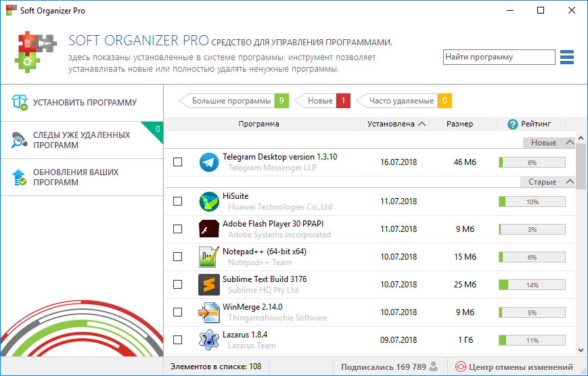The image size is (588, 376).
Task: Collapse the Новые group
Action: tap(570, 143)
